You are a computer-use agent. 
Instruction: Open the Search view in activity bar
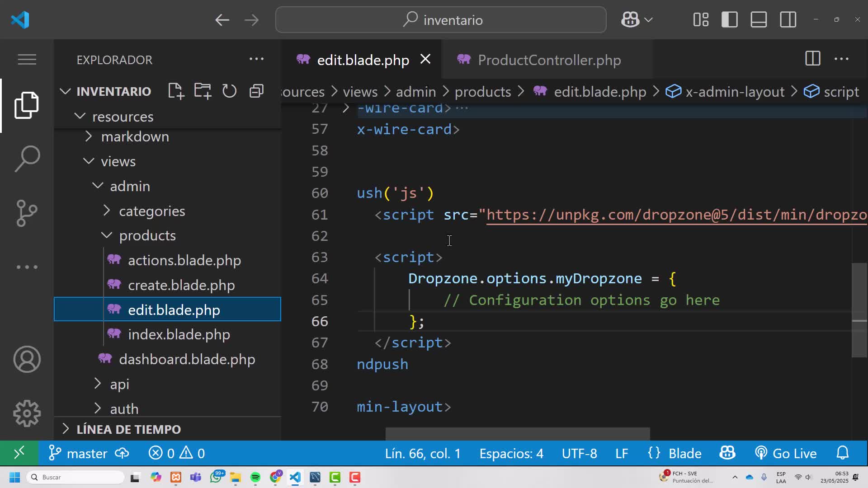[27, 159]
